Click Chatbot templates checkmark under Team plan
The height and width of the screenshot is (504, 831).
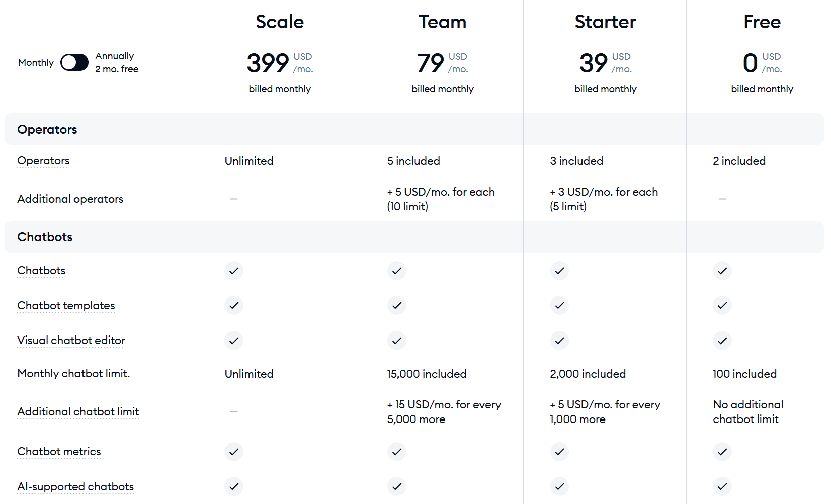(x=397, y=305)
